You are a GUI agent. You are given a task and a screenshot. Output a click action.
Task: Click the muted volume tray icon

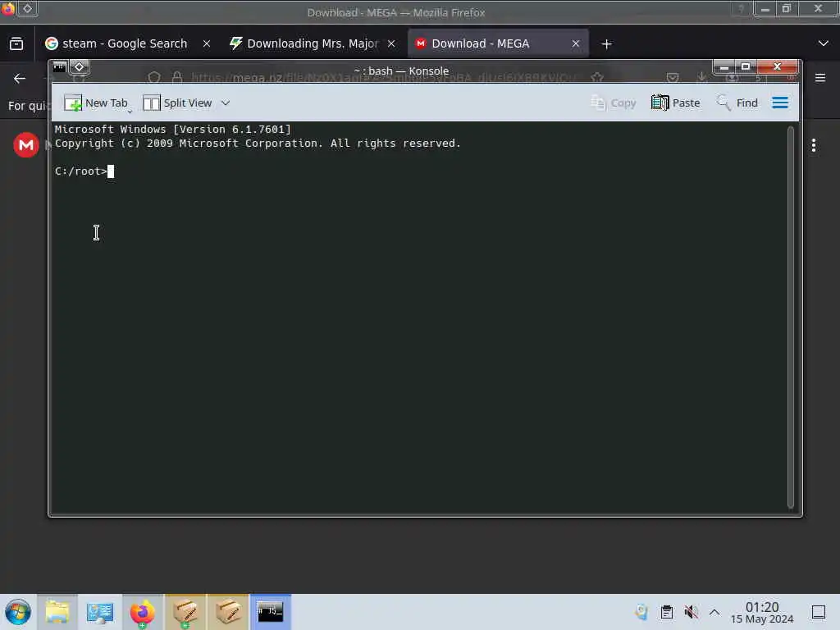click(x=691, y=612)
